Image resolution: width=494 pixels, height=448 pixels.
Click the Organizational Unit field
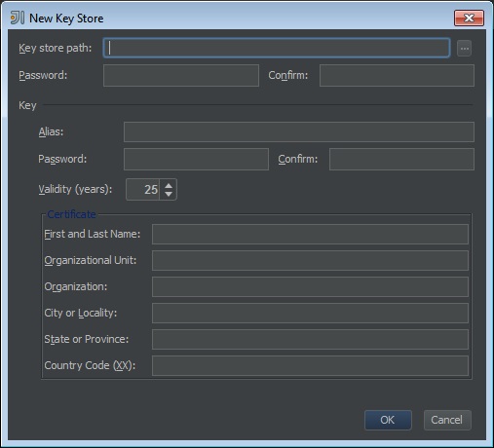tap(310, 260)
